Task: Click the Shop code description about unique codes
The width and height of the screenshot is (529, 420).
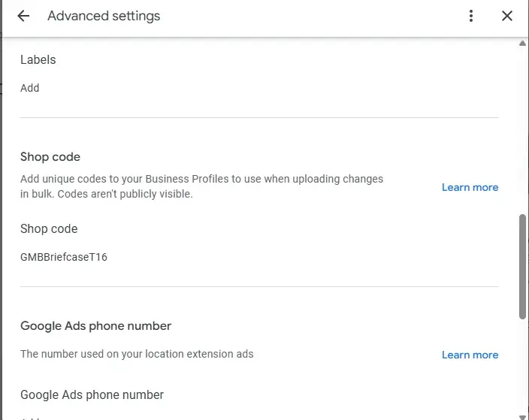Action: pyautogui.click(x=201, y=186)
